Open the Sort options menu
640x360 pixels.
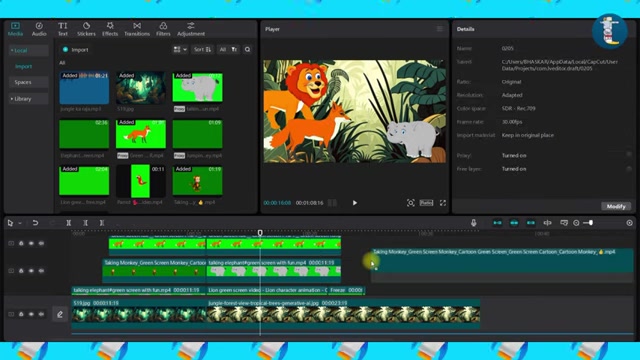pos(202,49)
